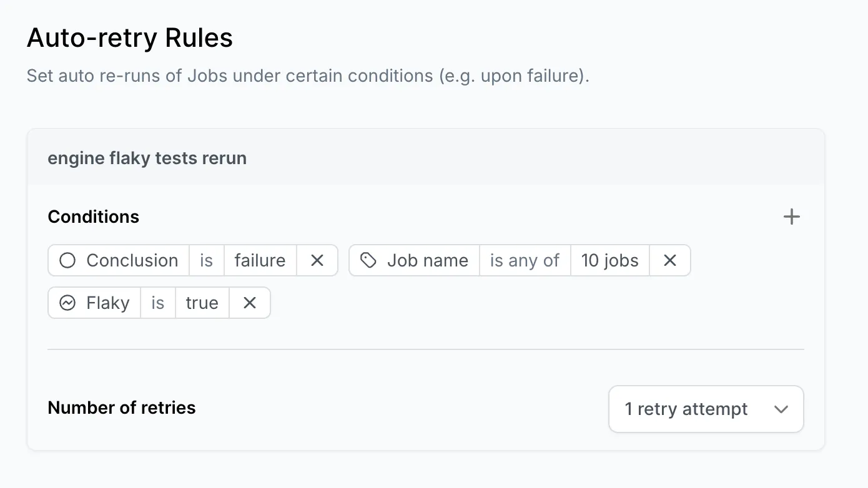Select the 'engine flaky tests rerun' rule header
868x488 pixels.
click(x=147, y=158)
